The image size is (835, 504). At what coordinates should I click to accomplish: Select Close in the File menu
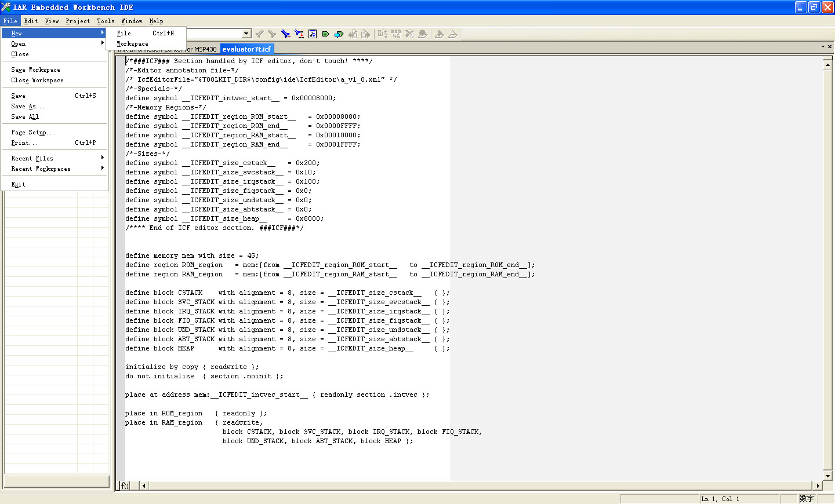pyautogui.click(x=55, y=54)
